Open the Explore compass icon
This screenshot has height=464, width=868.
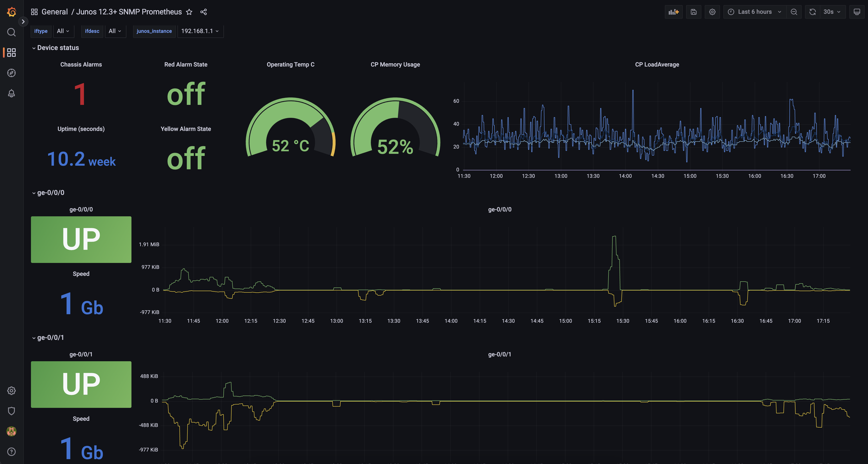click(x=11, y=73)
